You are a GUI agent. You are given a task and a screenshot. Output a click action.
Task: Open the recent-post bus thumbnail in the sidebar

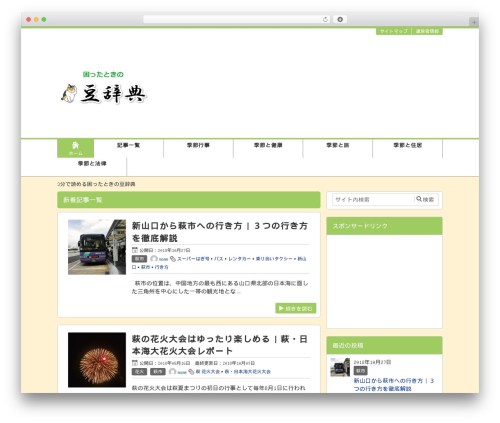(340, 367)
